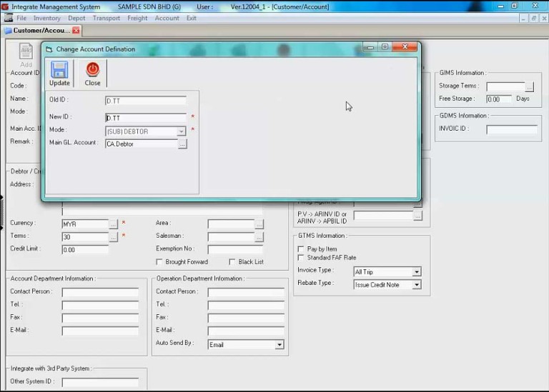Screen dimensions: 549x392
Task: Open the Area lookup button
Action: [259, 224]
